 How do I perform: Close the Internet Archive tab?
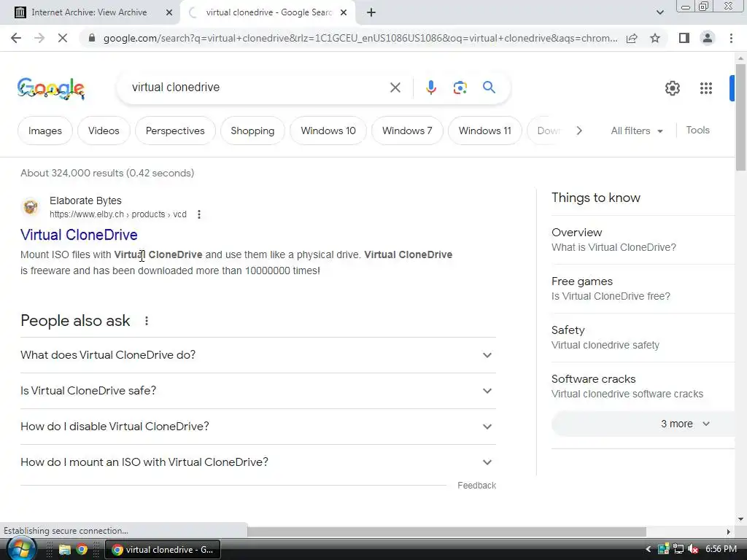tap(169, 12)
